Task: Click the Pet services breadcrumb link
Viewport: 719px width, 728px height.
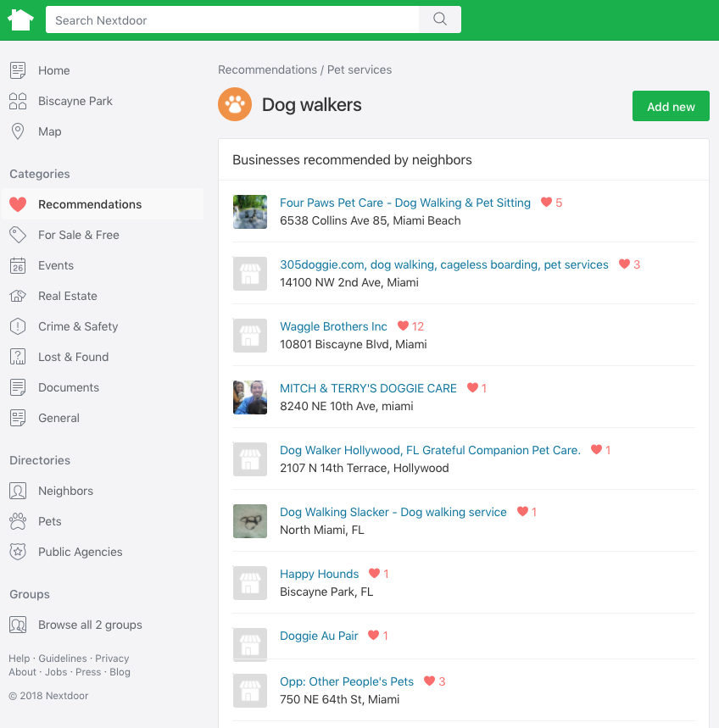Action: [359, 69]
